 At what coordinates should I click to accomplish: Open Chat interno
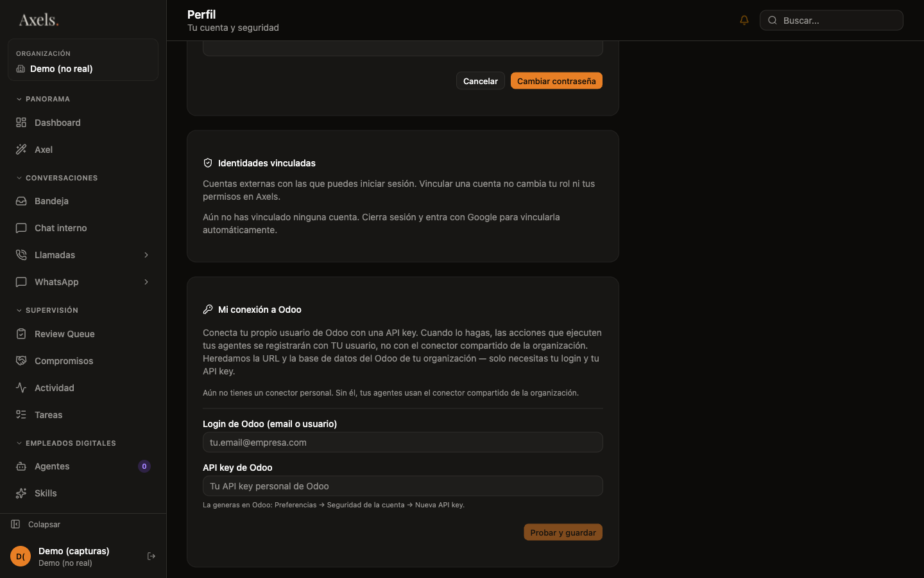point(83,228)
